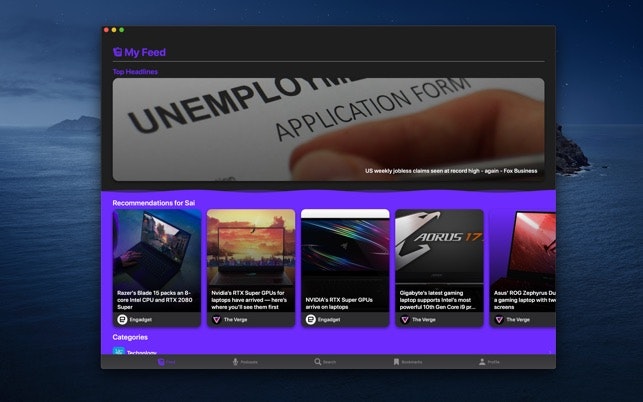Go to the Bookmarks tab
643x402 pixels.
point(408,362)
